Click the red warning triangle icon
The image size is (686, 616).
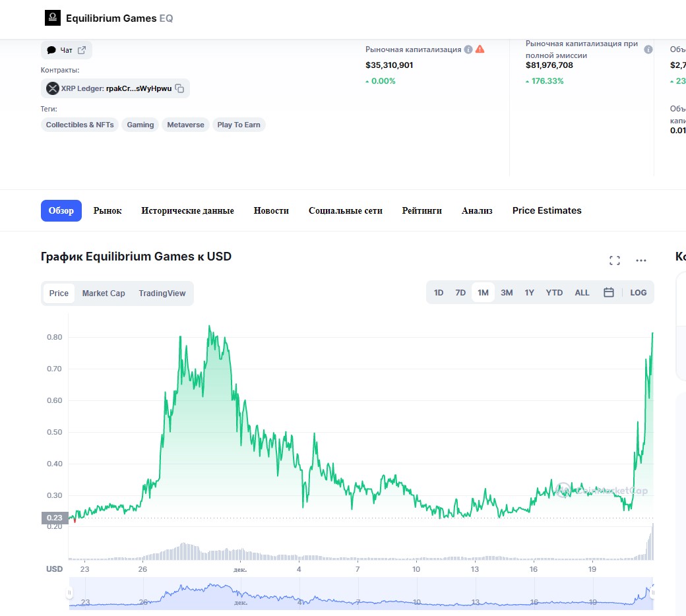pos(480,49)
